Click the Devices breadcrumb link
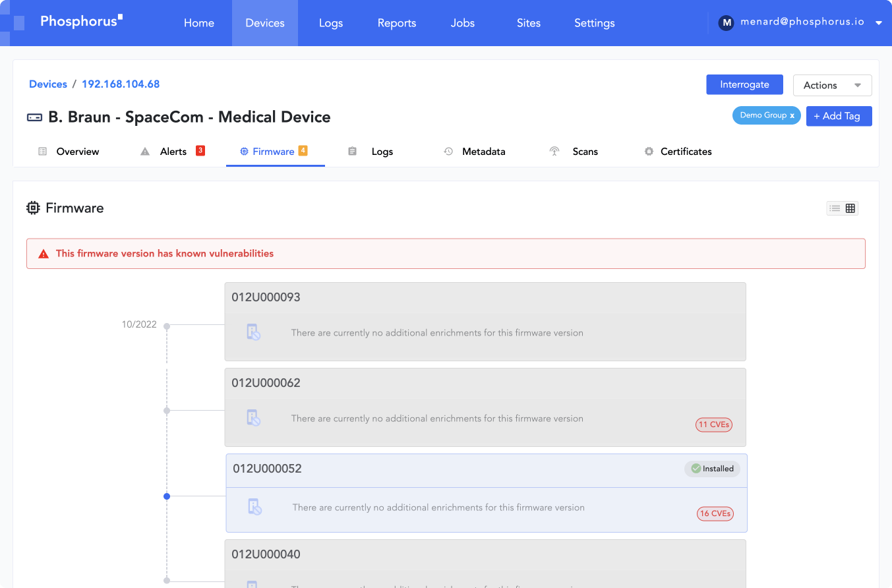The height and width of the screenshot is (588, 892). point(48,84)
